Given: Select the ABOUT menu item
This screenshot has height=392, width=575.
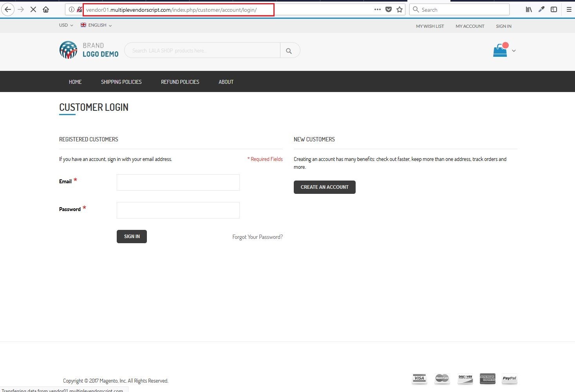Looking at the screenshot, I should point(226,82).
